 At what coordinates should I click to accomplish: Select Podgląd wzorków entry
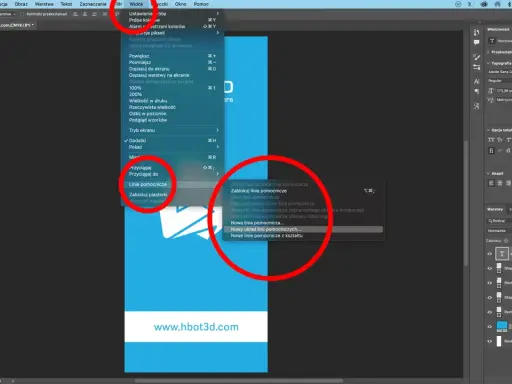(172, 120)
